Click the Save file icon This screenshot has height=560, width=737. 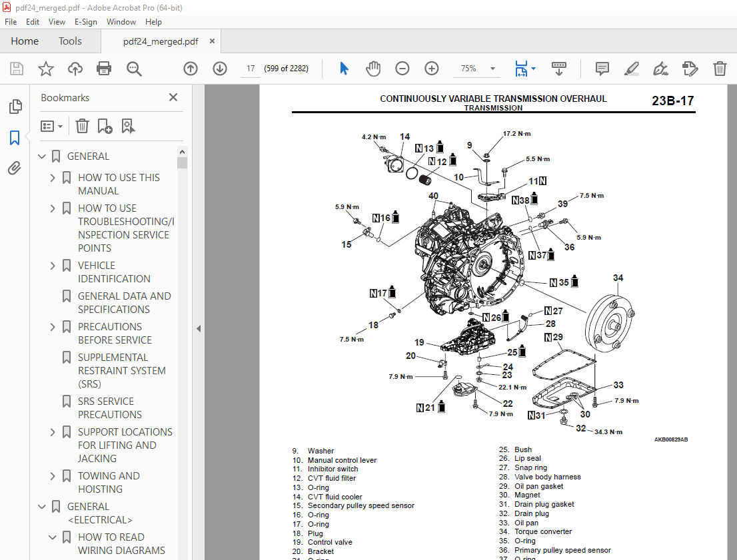(17, 69)
